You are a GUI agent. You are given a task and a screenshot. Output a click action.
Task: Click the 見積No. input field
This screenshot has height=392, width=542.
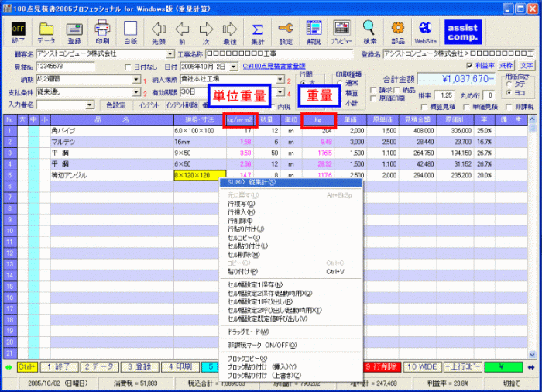coord(65,67)
